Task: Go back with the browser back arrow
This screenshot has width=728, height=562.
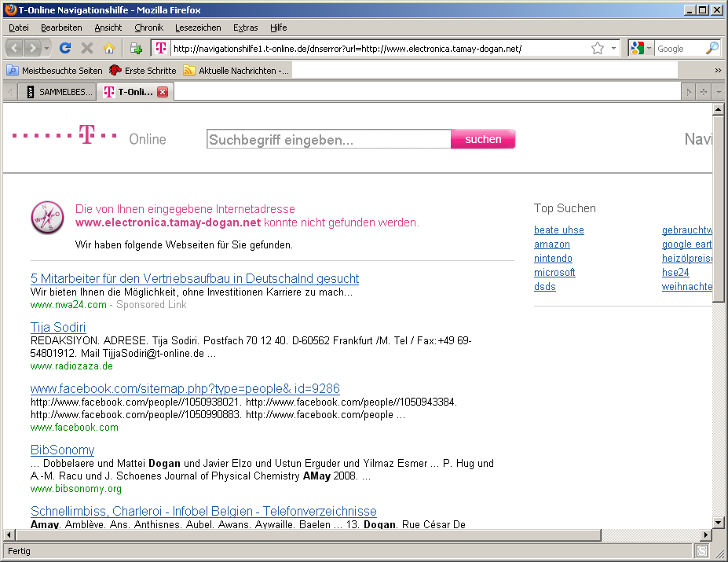Action: point(15,48)
